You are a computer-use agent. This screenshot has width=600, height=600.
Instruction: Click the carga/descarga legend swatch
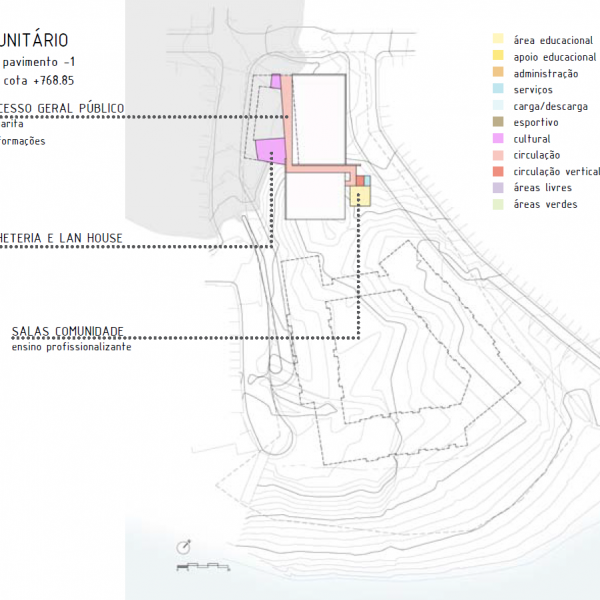coord(498,106)
